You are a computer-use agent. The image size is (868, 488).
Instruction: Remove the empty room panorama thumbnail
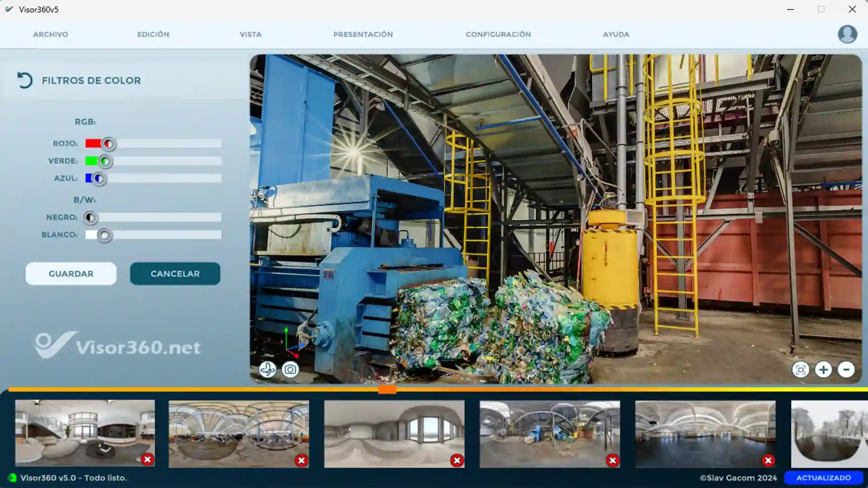coord(457,460)
